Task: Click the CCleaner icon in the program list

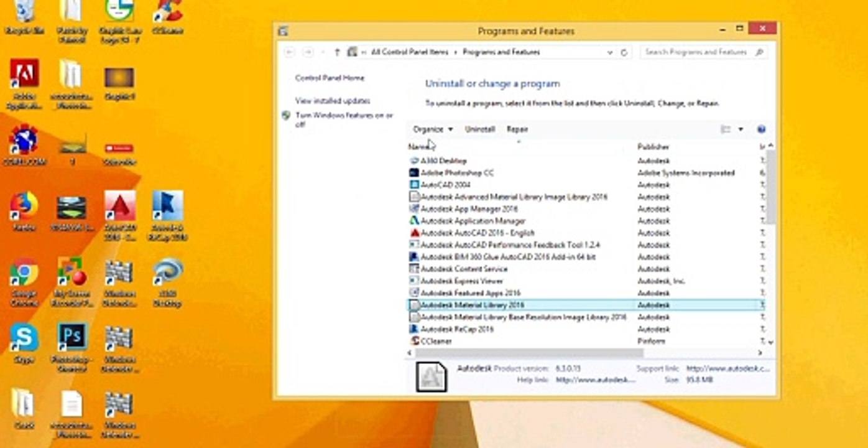Action: (x=415, y=341)
